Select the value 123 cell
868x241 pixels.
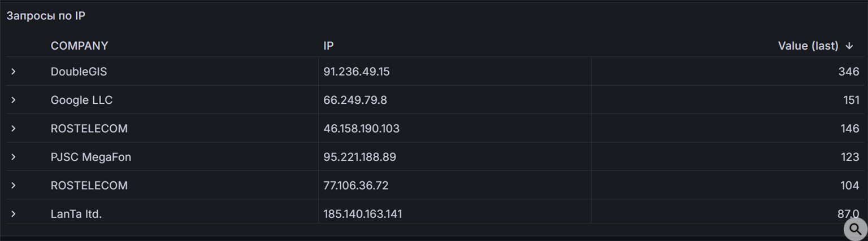[x=849, y=157]
